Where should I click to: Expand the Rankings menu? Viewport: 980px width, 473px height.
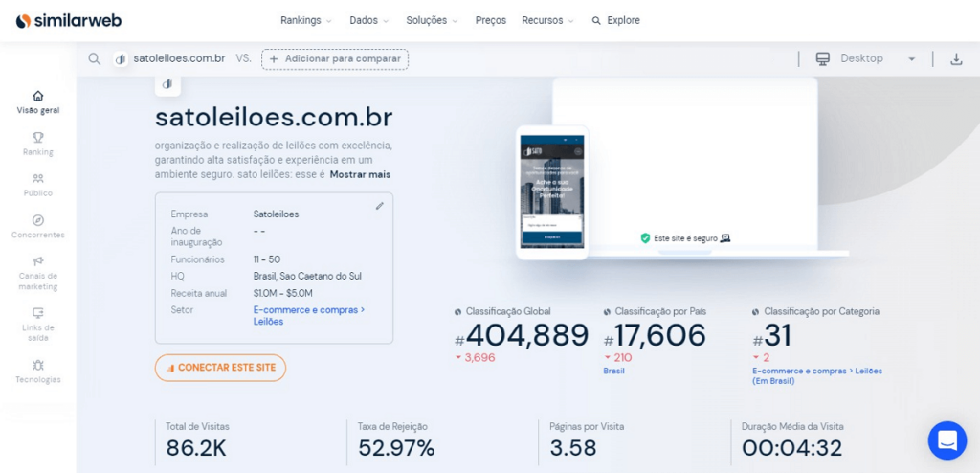coord(305,20)
